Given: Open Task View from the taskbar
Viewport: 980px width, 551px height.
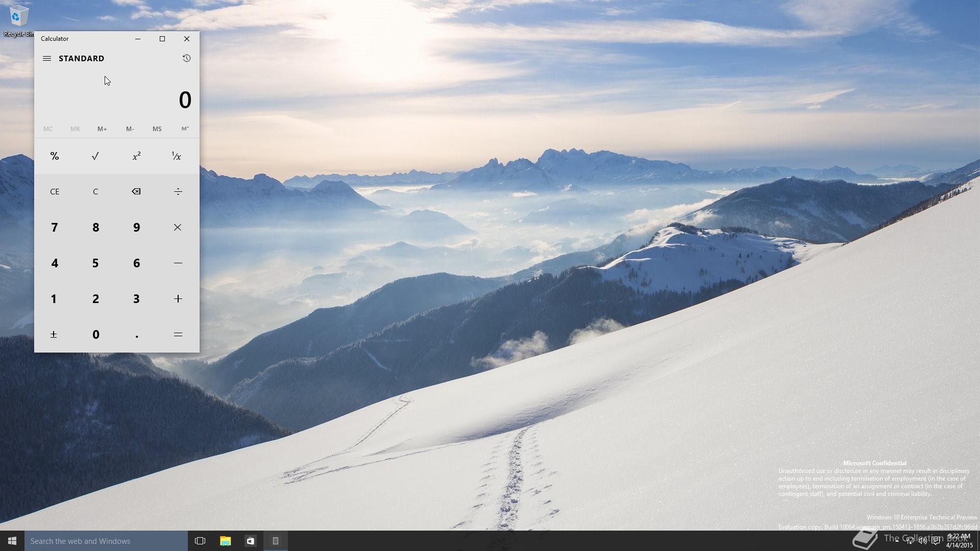Looking at the screenshot, I should [200, 541].
